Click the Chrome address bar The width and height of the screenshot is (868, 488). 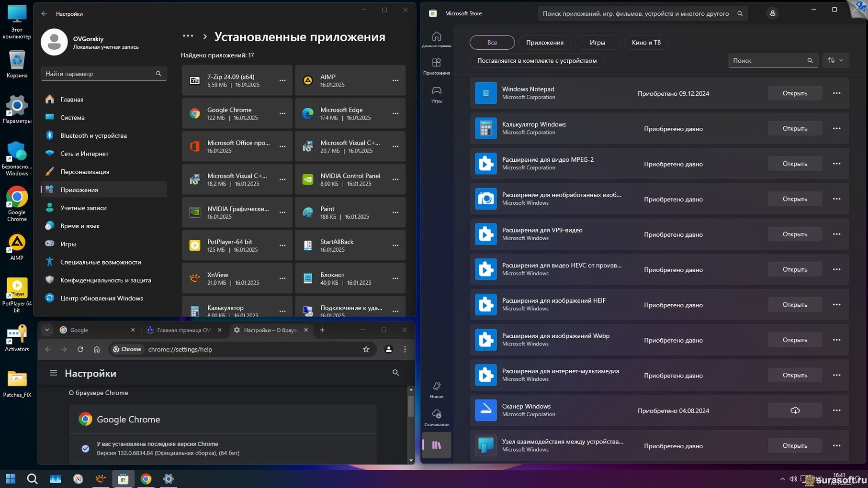(242, 349)
